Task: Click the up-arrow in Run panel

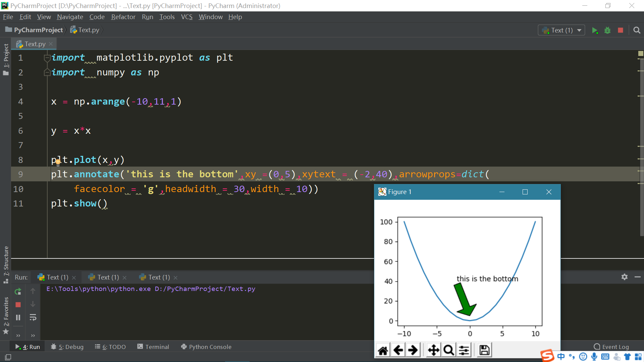Action: 33,291
